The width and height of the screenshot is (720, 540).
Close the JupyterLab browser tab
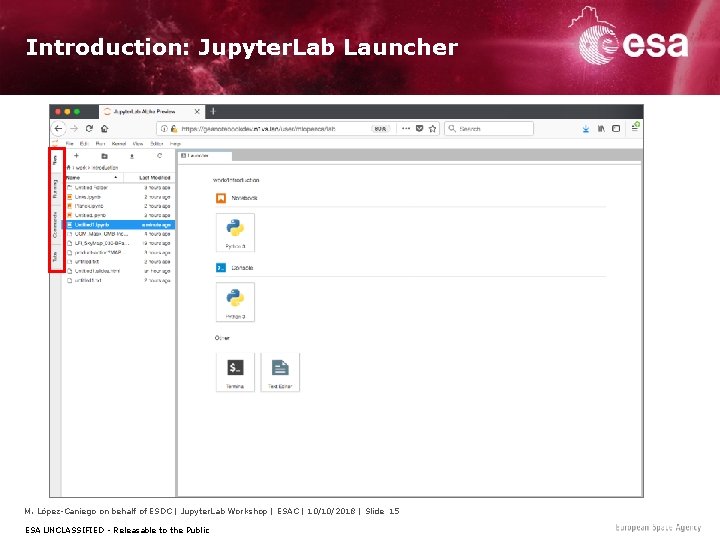coord(197,112)
